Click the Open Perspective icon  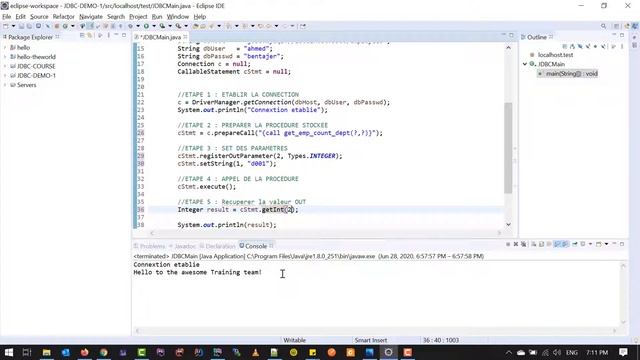click(x=617, y=26)
